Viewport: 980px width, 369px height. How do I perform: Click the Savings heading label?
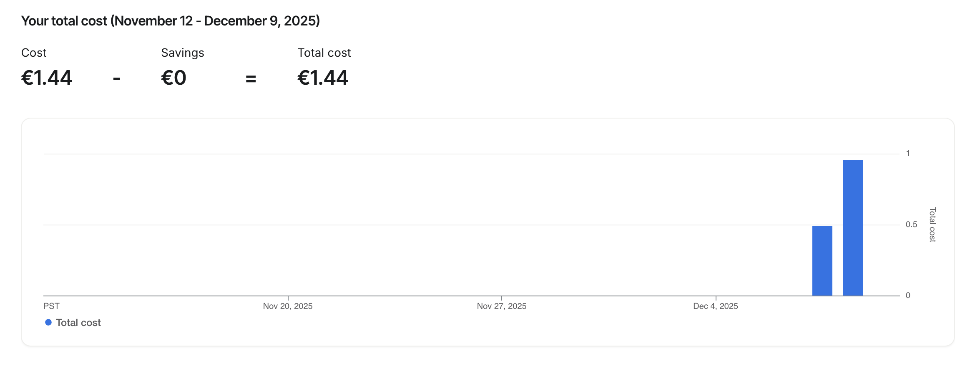tap(183, 53)
